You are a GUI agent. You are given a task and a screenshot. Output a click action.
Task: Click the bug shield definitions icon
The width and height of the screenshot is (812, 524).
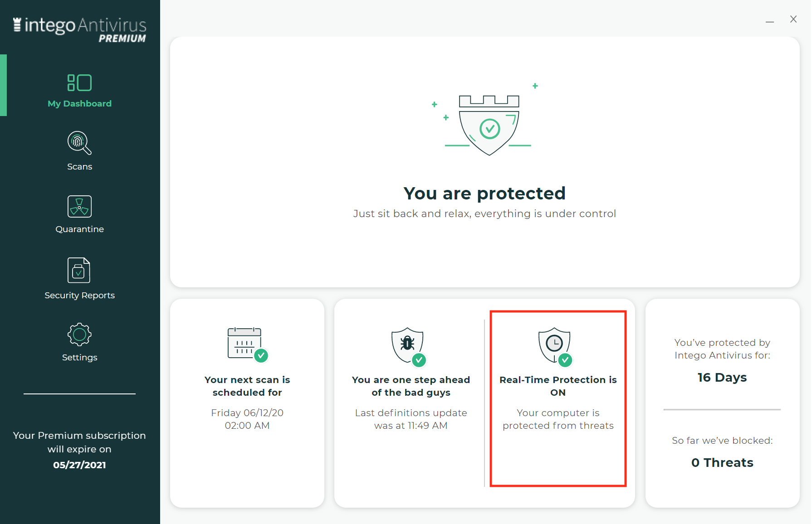tap(408, 347)
